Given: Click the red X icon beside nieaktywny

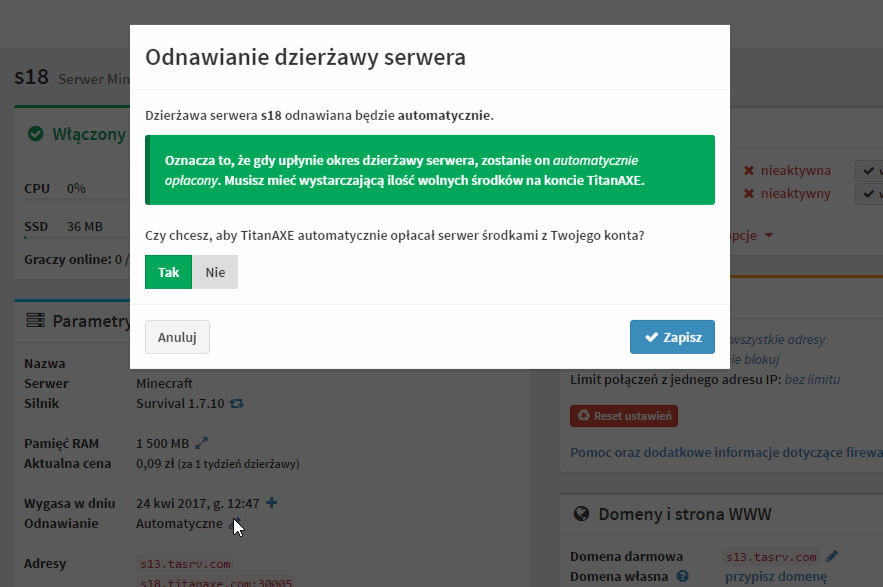Looking at the screenshot, I should pos(749,193).
